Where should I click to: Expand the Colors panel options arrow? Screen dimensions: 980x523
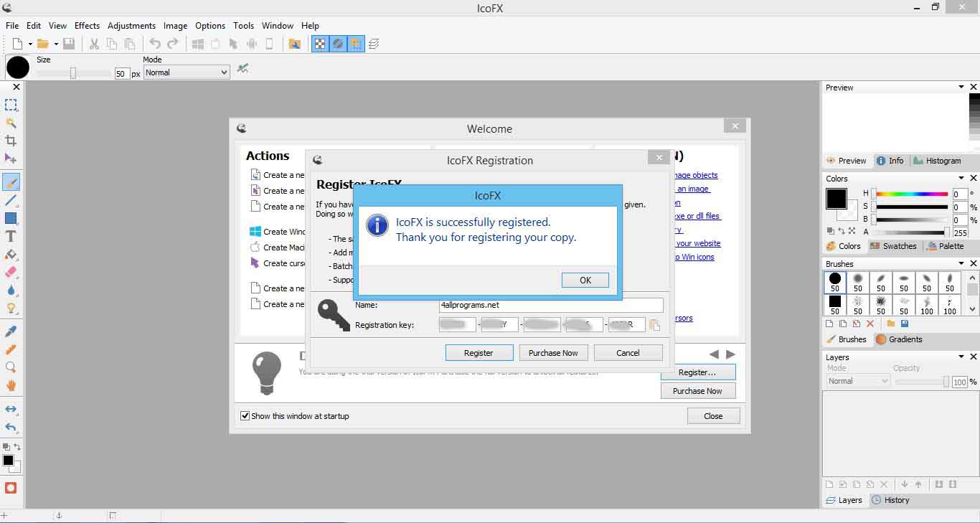pos(961,179)
